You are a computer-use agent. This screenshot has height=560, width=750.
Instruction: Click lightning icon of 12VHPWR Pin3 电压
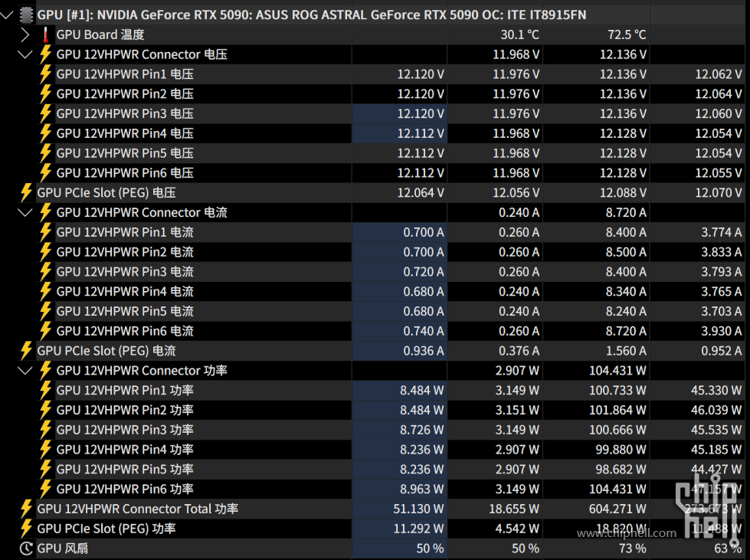click(x=45, y=114)
